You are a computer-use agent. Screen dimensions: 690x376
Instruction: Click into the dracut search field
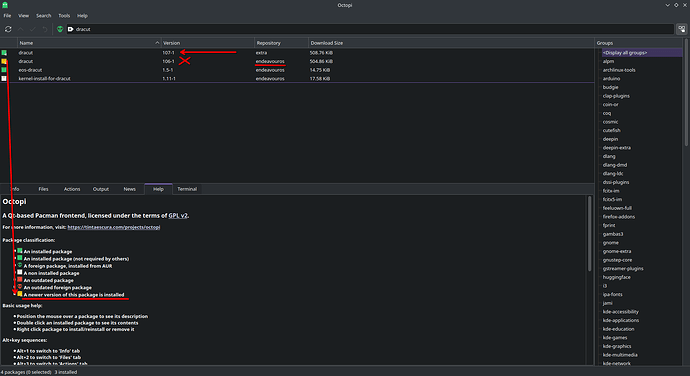click(x=370, y=29)
